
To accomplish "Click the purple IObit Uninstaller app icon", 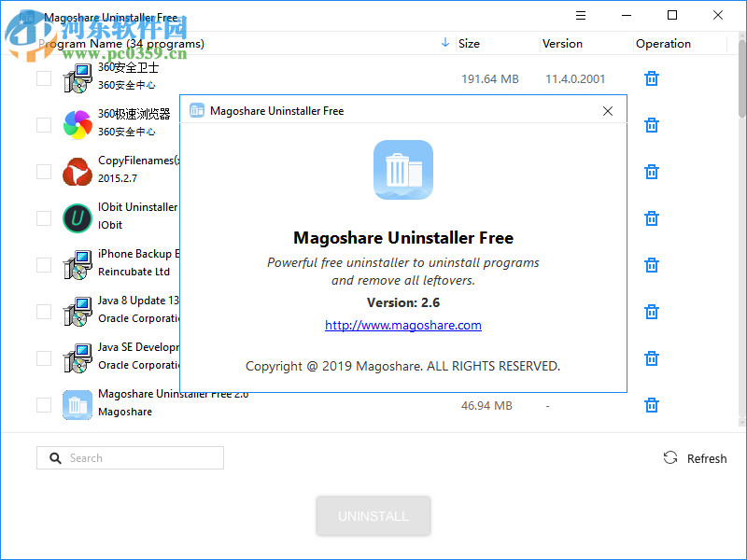I will click(77, 218).
